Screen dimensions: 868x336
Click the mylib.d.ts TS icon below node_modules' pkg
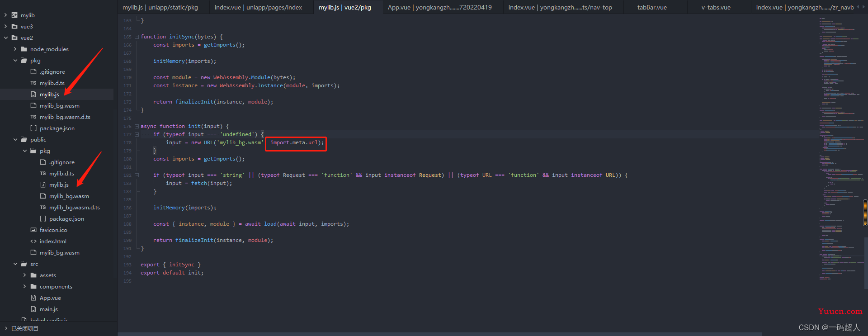(33, 83)
